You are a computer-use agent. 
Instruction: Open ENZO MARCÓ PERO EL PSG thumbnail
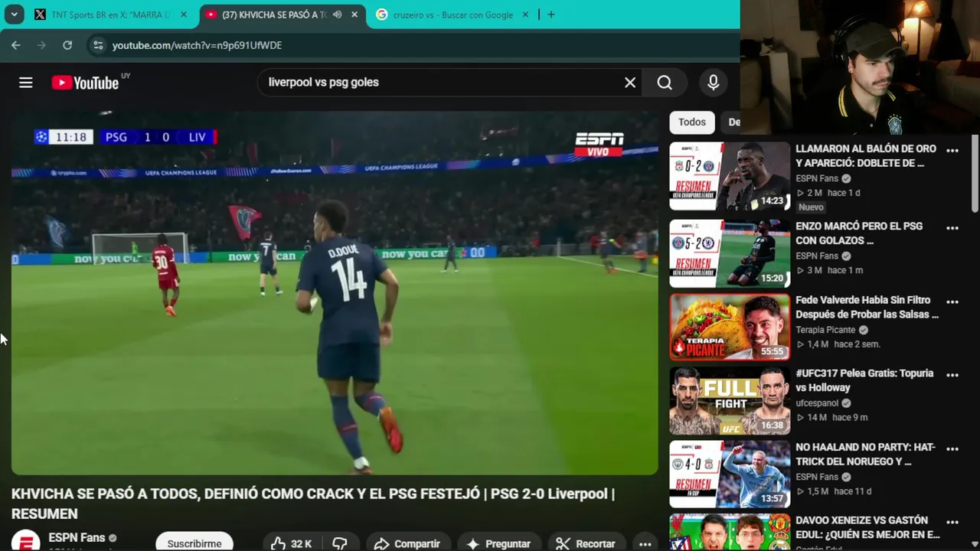(730, 253)
